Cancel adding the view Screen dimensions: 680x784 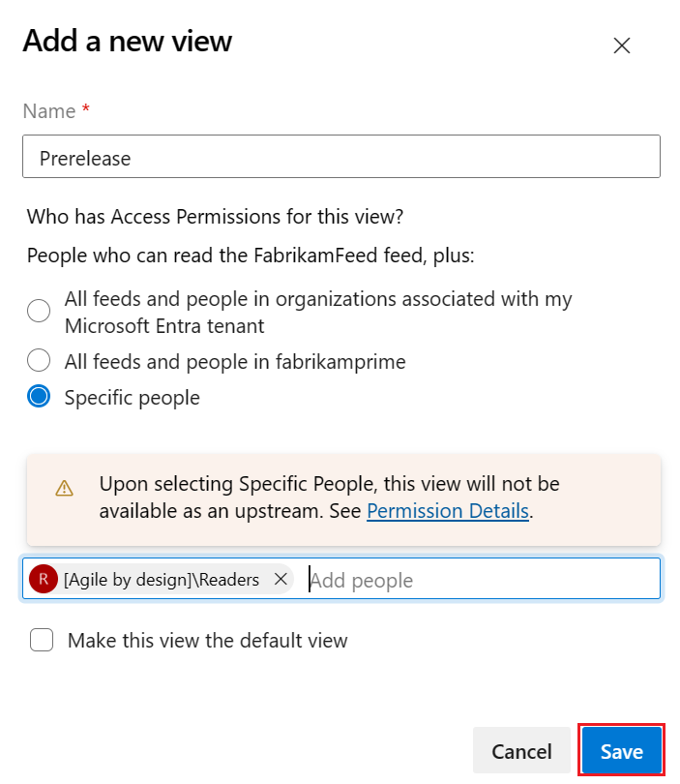(x=521, y=751)
